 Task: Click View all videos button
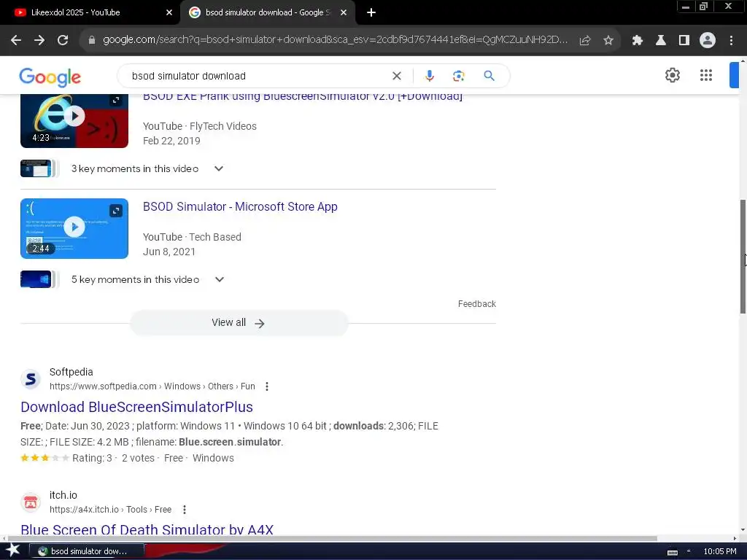point(239,323)
